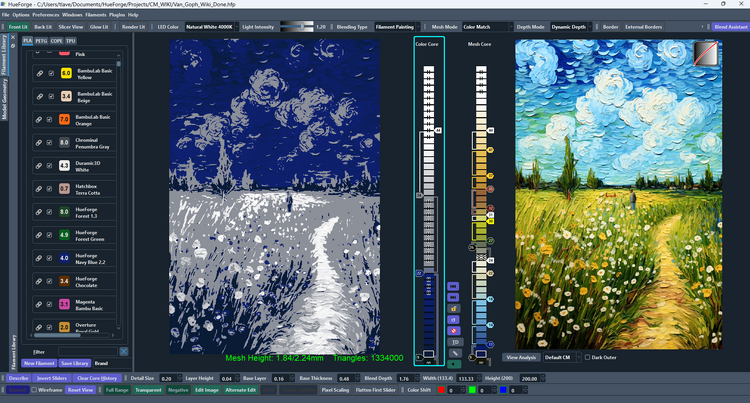Click the Save Library button

coord(75,363)
